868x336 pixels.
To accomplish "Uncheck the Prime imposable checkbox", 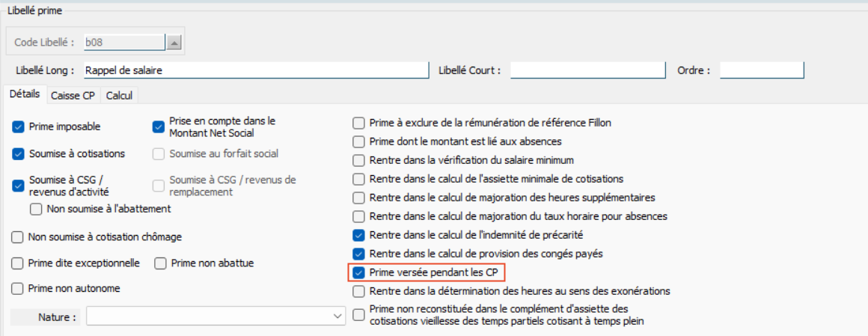I will pyautogui.click(x=19, y=127).
